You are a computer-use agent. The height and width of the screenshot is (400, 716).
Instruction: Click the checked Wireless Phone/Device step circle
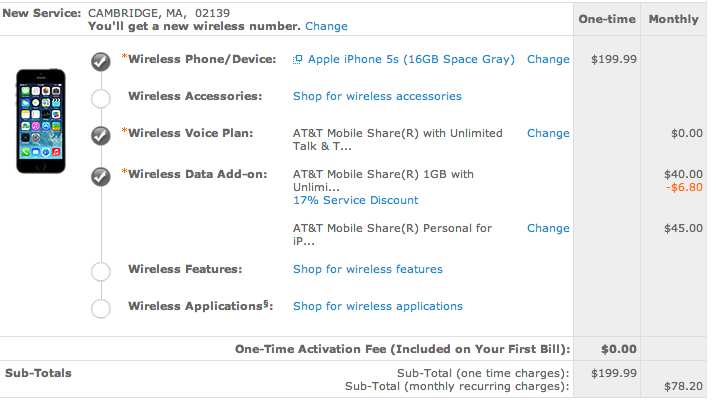point(100,62)
